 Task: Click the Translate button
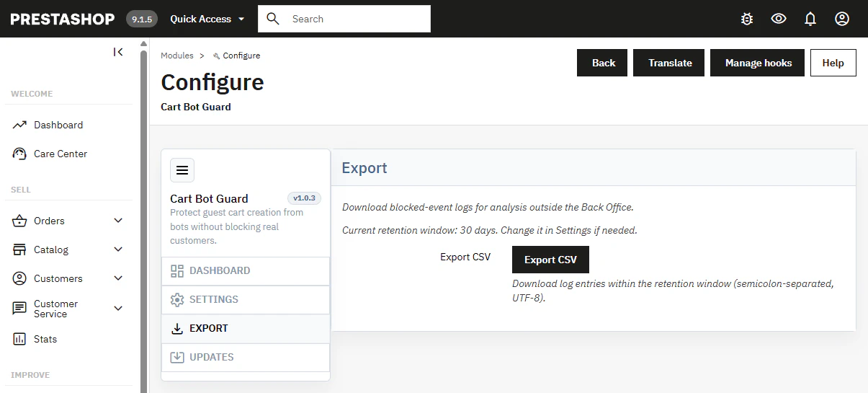click(x=670, y=63)
